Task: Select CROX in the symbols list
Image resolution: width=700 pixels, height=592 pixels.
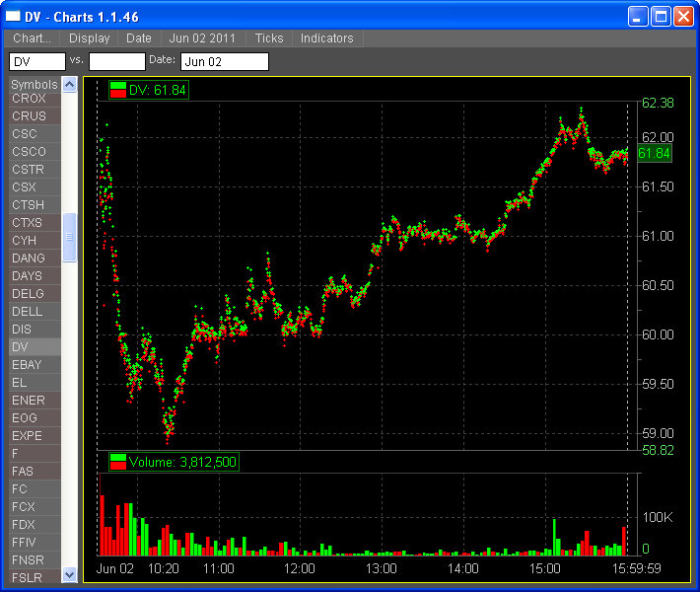Action: [x=35, y=99]
